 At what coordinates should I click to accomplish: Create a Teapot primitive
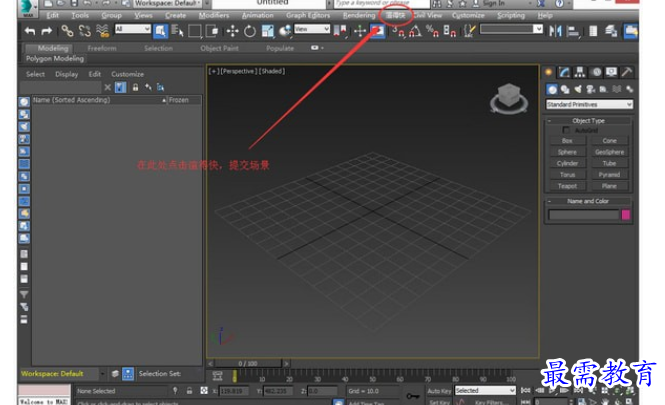point(568,185)
